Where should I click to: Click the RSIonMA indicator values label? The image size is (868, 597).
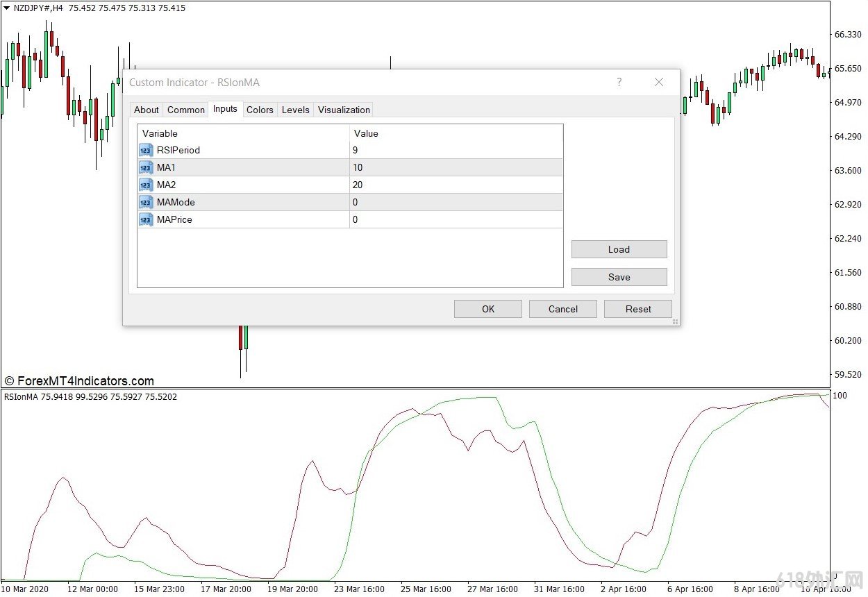pyautogui.click(x=91, y=397)
